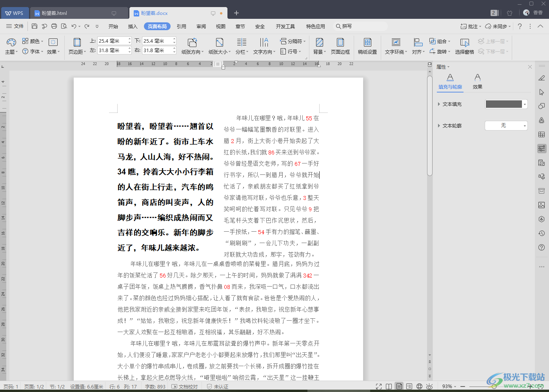Click the 文字环绕 text wrap icon
The height and width of the screenshot is (392, 549).
pyautogui.click(x=396, y=42)
